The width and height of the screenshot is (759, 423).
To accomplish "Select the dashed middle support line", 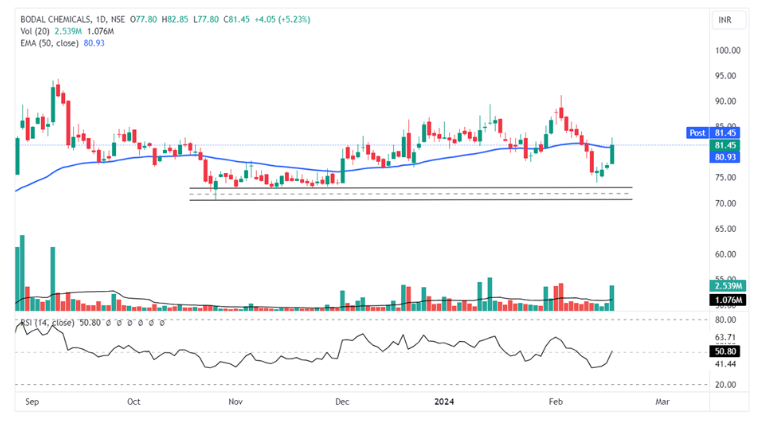I will pos(400,194).
